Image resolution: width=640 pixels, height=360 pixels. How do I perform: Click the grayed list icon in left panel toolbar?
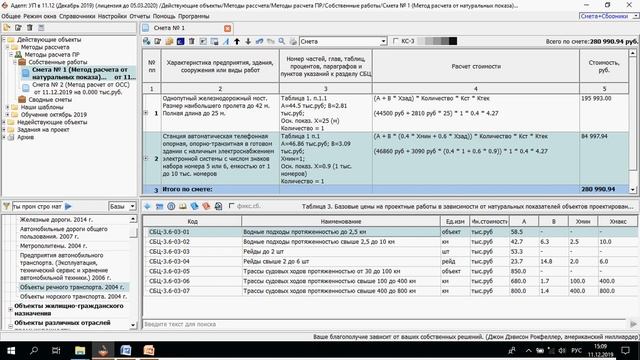click(41, 28)
